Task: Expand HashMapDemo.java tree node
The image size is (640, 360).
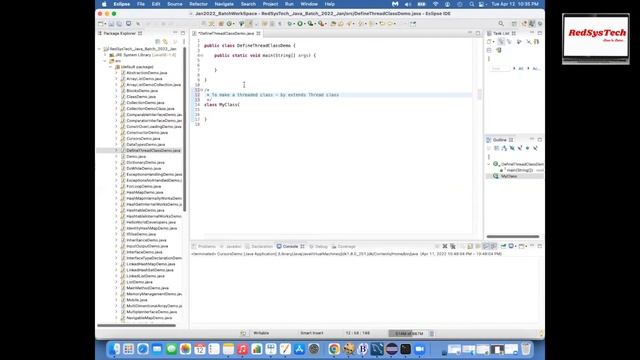Action: point(117,192)
